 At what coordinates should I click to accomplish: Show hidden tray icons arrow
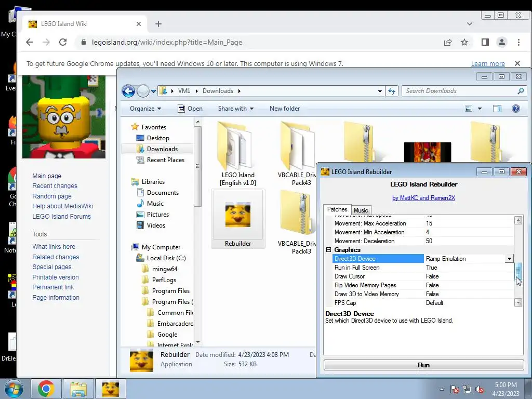tap(442, 389)
